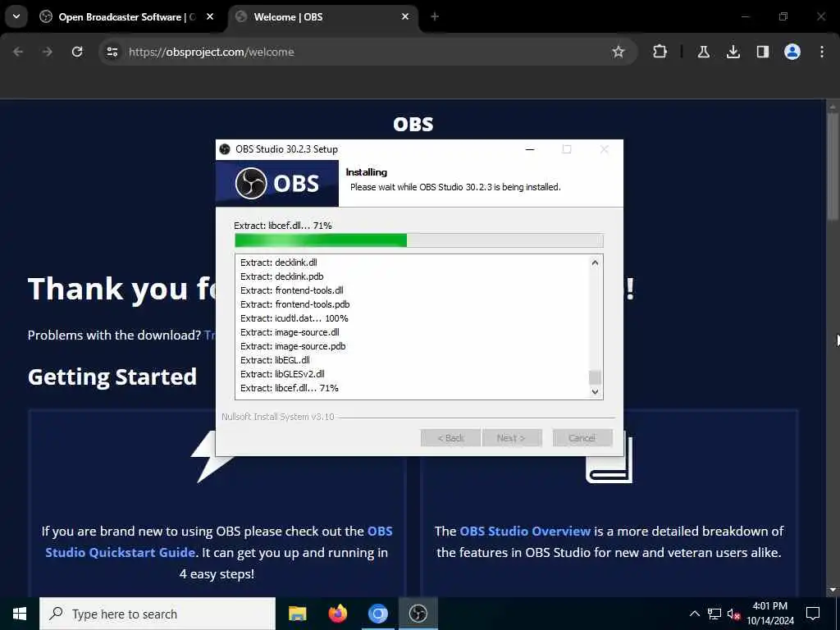Click the disabled Next button in installer
The image size is (840, 630).
512,438
